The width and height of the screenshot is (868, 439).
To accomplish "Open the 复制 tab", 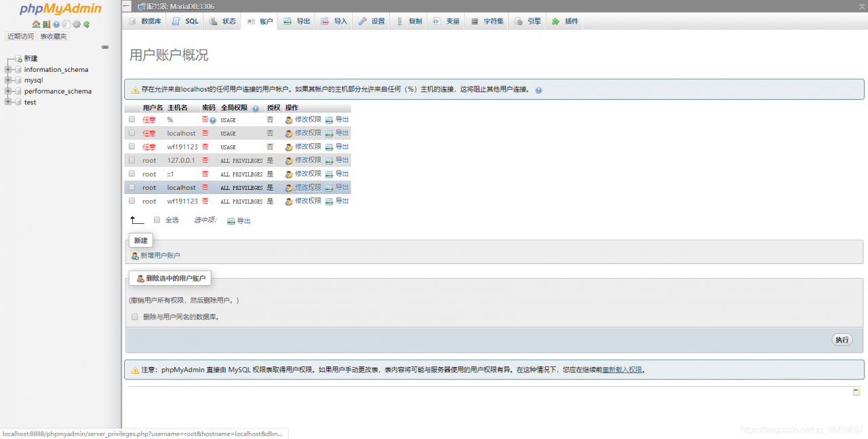I will [409, 21].
